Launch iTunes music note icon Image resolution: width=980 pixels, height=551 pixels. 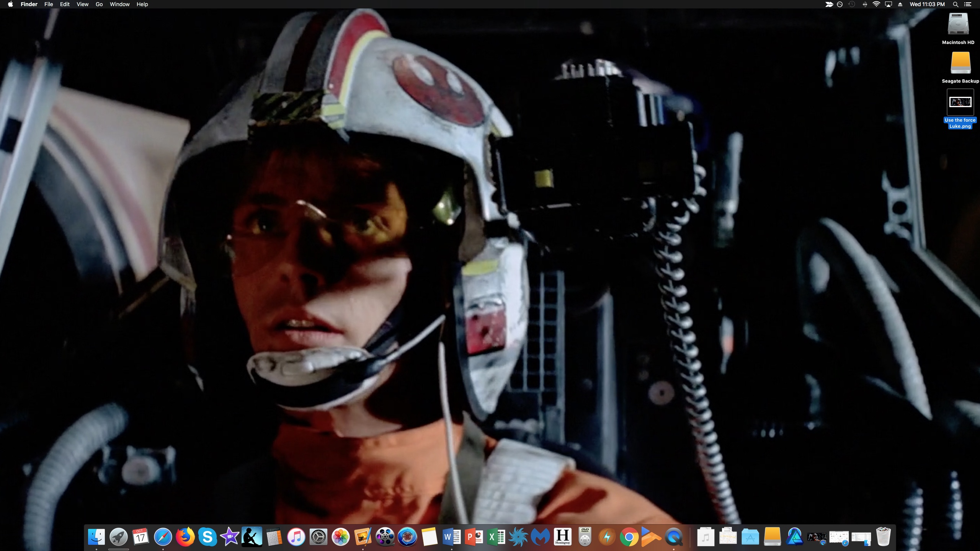(x=296, y=537)
